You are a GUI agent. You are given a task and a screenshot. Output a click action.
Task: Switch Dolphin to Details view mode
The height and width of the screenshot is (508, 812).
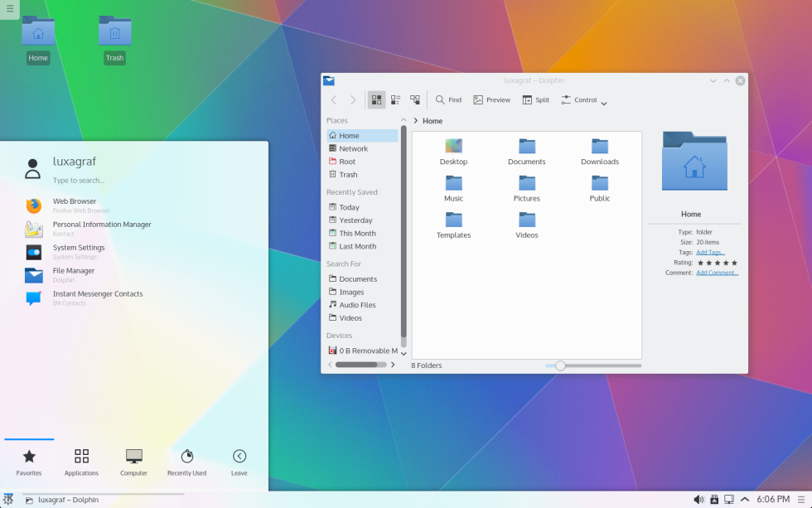point(414,99)
